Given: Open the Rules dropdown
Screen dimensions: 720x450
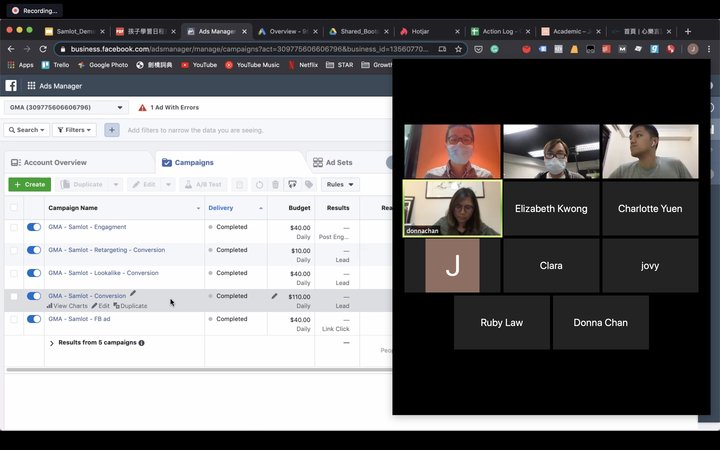Looking at the screenshot, I should click(x=340, y=185).
